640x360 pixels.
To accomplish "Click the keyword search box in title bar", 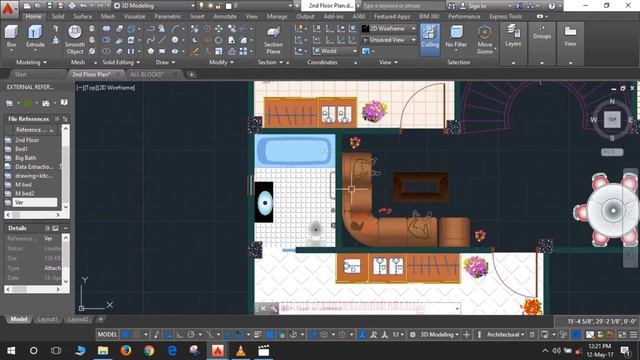I will click(403, 6).
